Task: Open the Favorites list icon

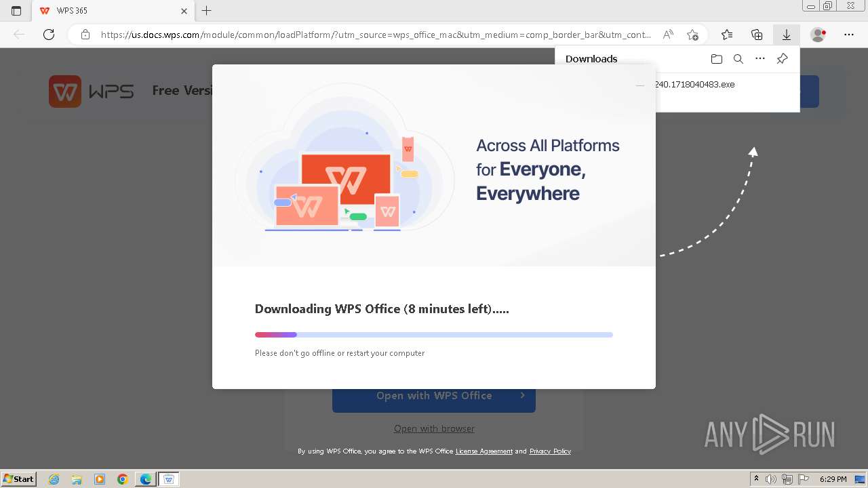Action: 727,35
